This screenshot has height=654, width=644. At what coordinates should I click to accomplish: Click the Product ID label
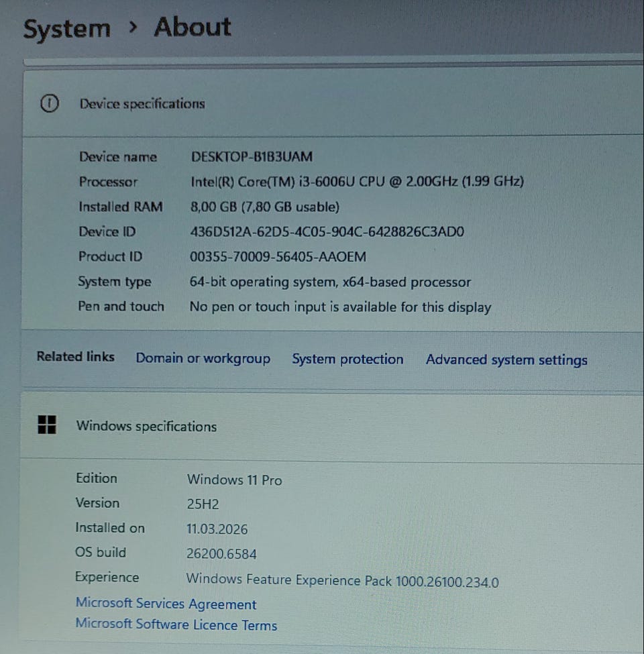coord(111,256)
